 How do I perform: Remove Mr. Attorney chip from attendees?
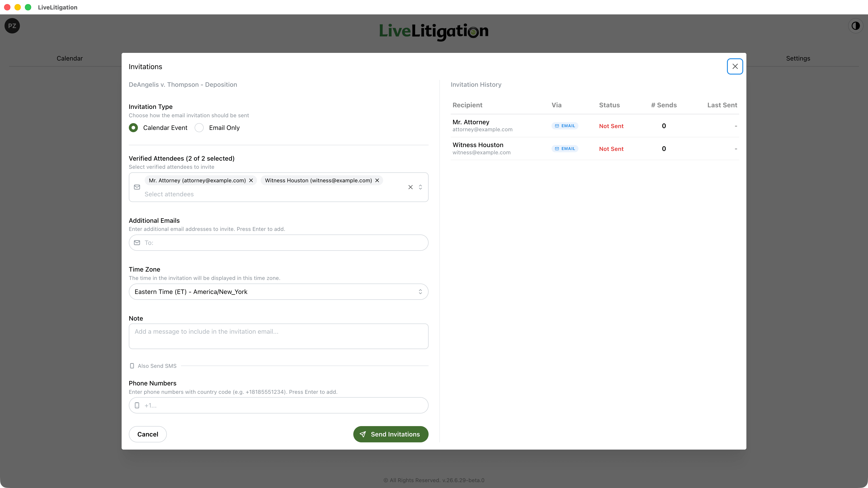(x=251, y=181)
